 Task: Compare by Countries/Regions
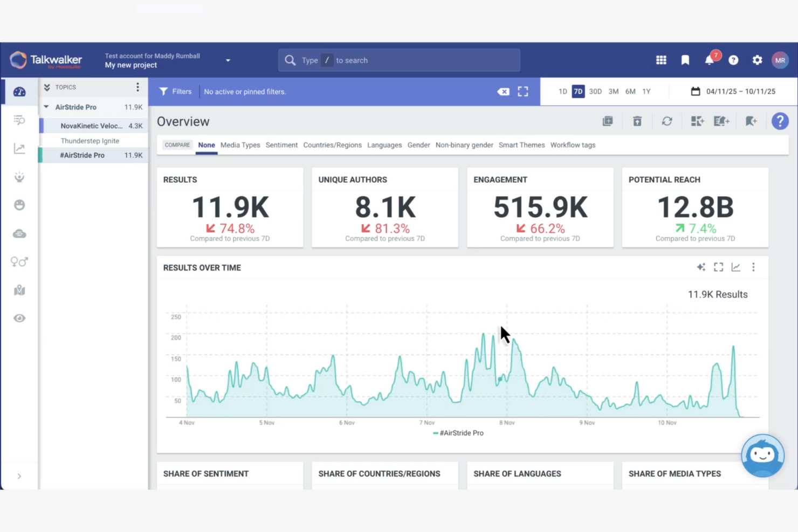332,145
